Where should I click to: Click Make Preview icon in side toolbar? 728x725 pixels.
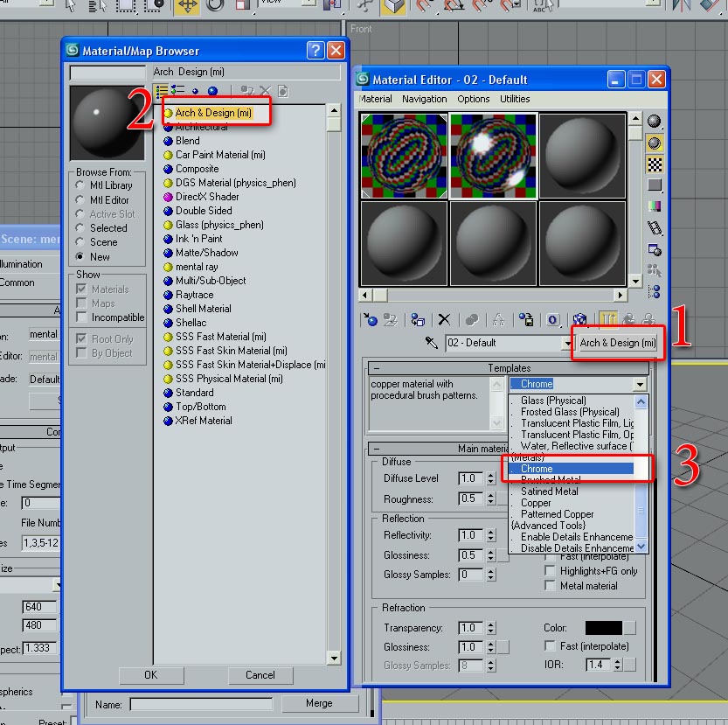pos(655,227)
